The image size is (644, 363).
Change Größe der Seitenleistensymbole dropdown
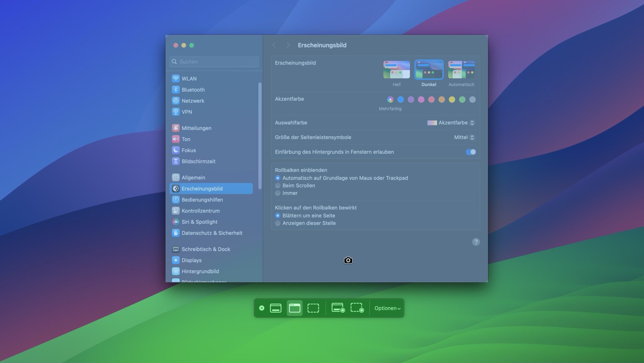coord(464,137)
